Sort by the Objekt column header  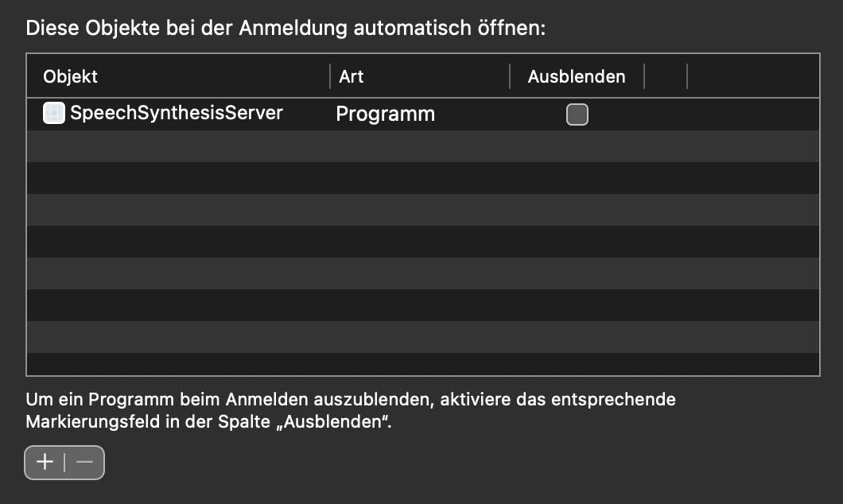click(72, 76)
